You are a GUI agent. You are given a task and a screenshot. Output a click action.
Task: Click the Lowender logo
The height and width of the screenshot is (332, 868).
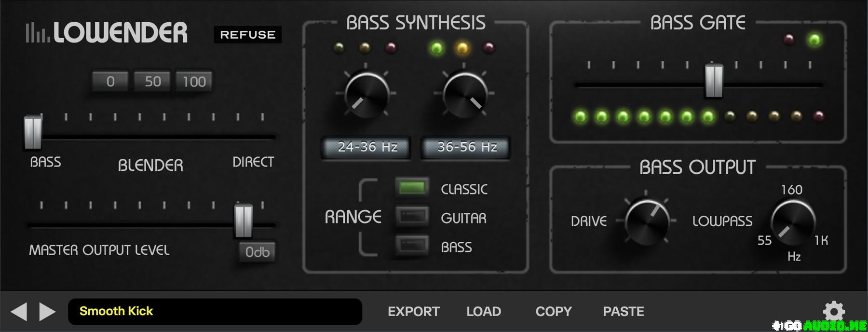107,33
